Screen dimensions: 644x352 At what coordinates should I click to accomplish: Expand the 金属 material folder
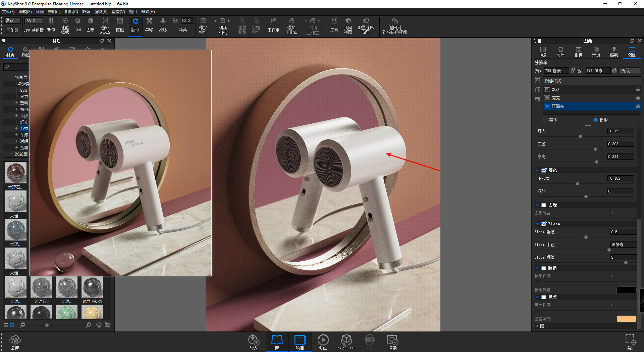(16, 147)
